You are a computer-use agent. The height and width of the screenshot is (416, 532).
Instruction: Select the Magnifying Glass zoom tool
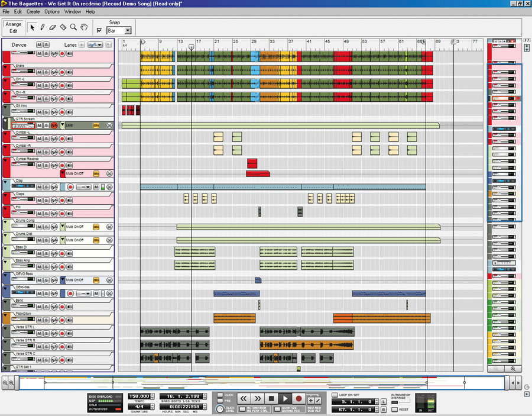pos(73,27)
